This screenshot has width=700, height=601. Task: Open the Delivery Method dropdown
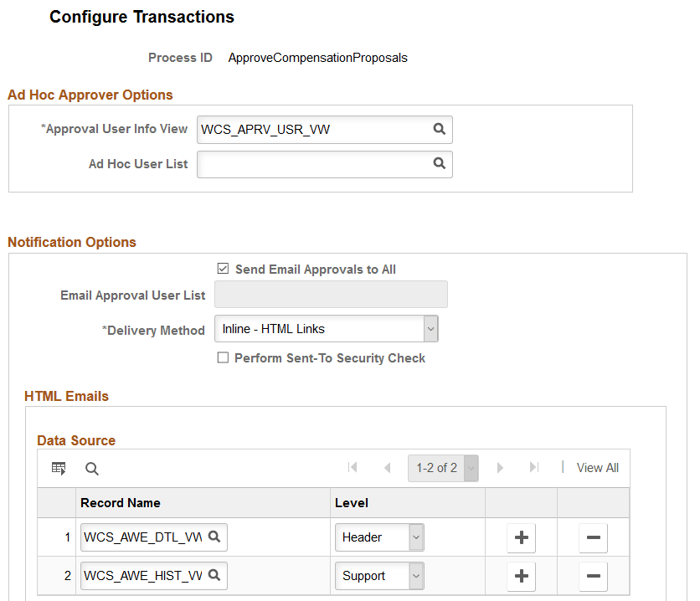pyautogui.click(x=430, y=328)
